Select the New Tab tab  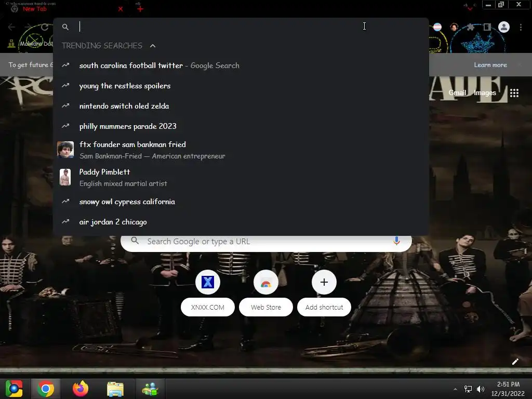[x=66, y=9]
